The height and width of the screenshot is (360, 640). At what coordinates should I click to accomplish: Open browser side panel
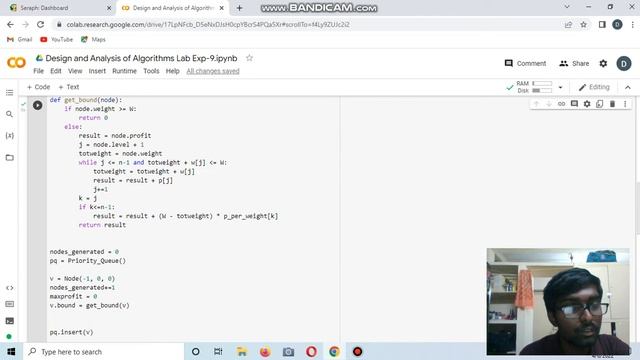coord(602,24)
